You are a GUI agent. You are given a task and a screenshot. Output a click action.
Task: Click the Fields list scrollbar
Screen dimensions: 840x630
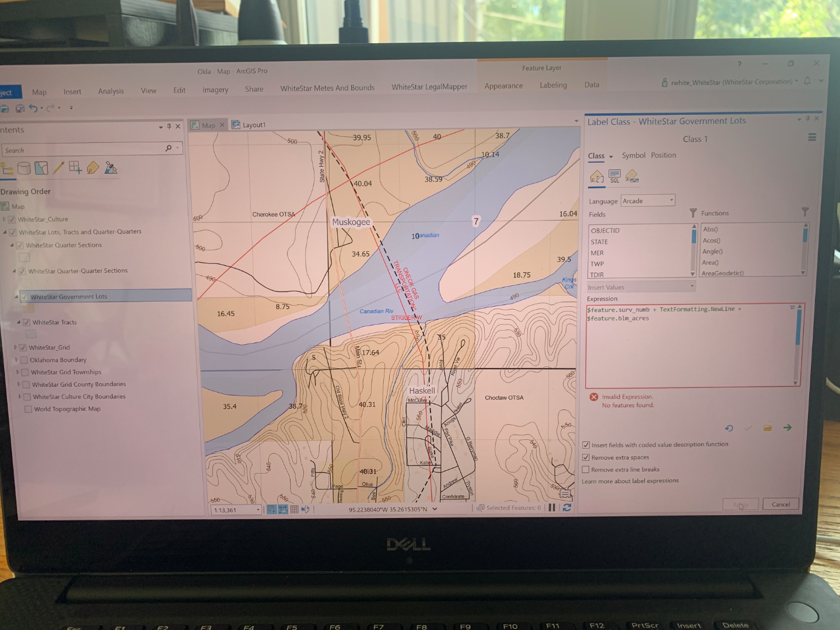point(694,250)
